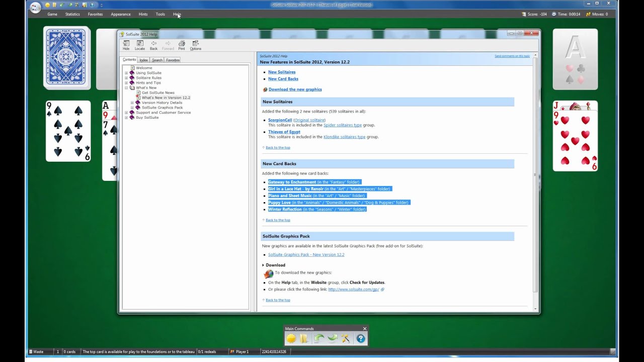This screenshot has height=362, width=644.
Task: Click the stock pile face-down card
Action: pyautogui.click(x=67, y=58)
